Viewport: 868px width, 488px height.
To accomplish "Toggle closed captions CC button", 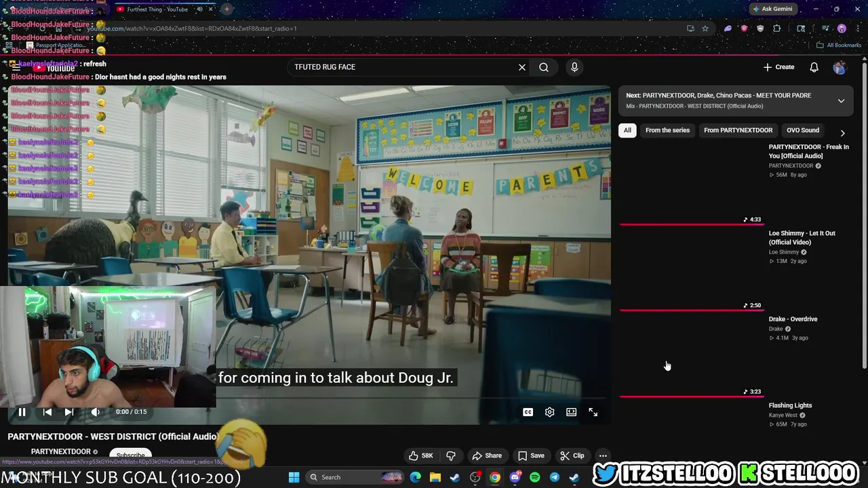I will [528, 412].
